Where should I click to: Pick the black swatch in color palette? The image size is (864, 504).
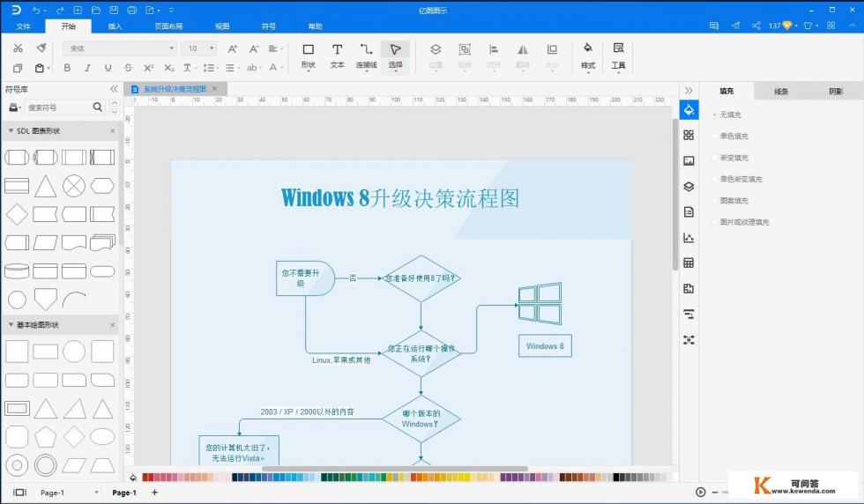click(615, 477)
